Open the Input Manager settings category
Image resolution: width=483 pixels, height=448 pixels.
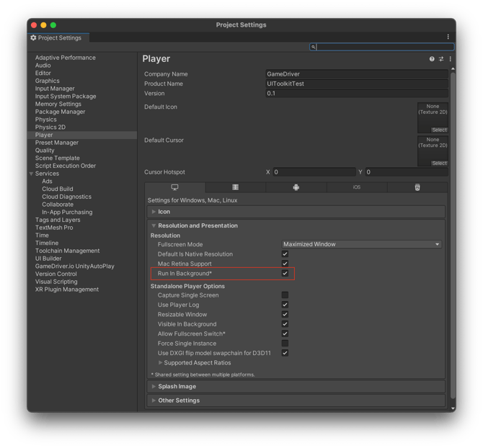coord(55,89)
